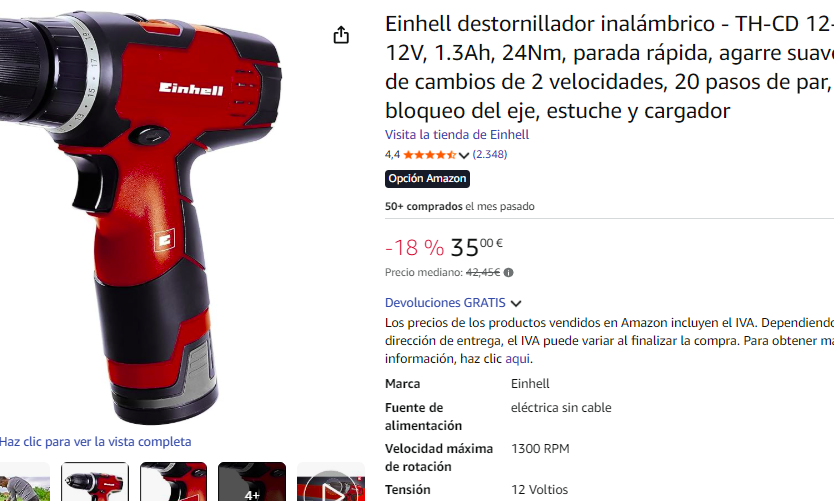
Task: Click the star rating icons
Action: click(x=429, y=155)
